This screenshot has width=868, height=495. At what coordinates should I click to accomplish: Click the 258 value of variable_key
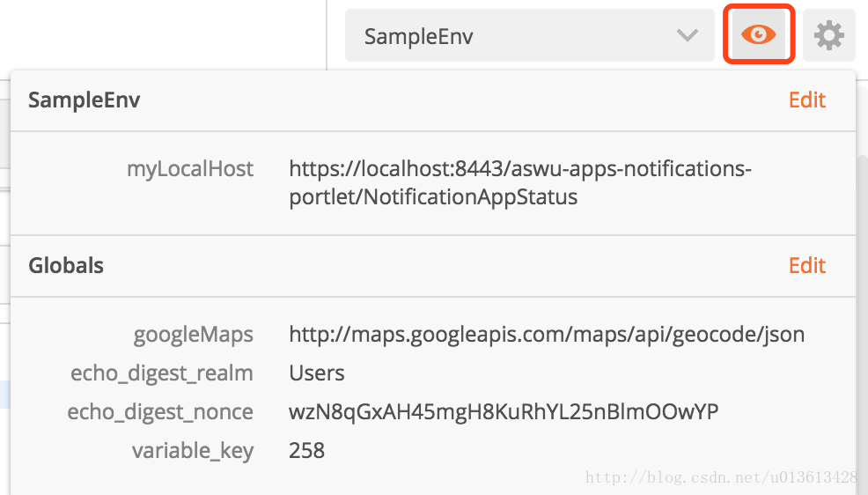tap(306, 451)
